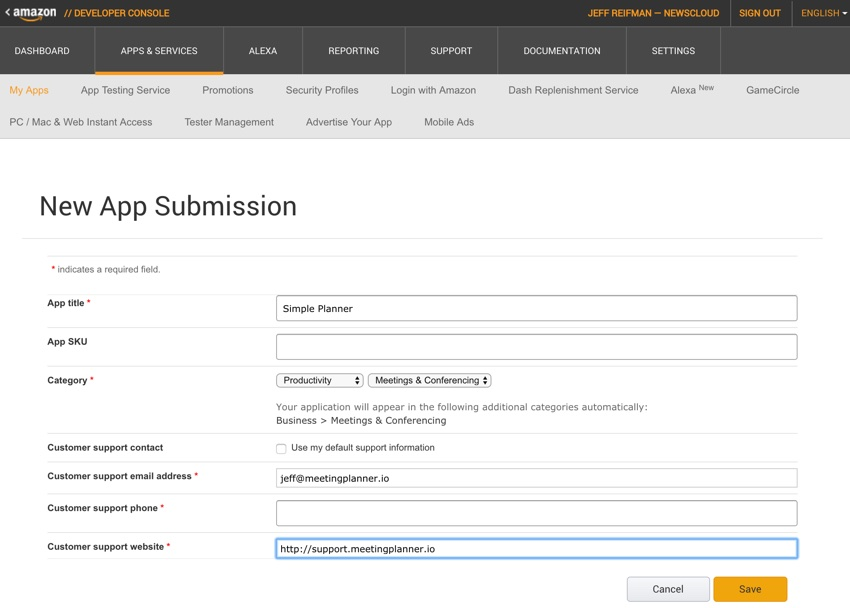Open Security Profiles submenu link
850x608 pixels.
coord(322,90)
